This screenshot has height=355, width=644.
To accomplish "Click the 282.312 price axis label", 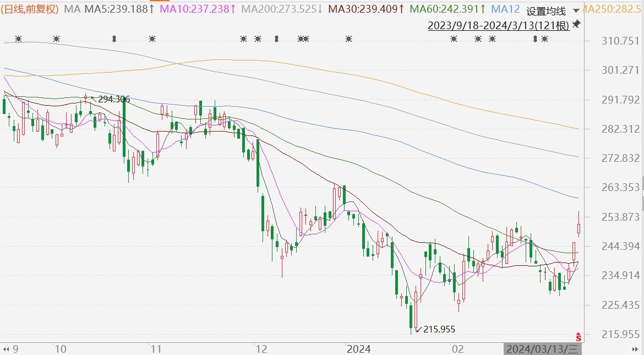I will (620, 129).
